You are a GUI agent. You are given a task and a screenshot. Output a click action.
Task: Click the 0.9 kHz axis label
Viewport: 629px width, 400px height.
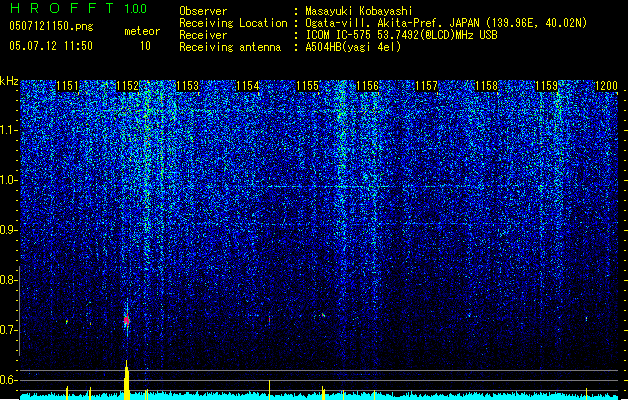[x=8, y=230]
